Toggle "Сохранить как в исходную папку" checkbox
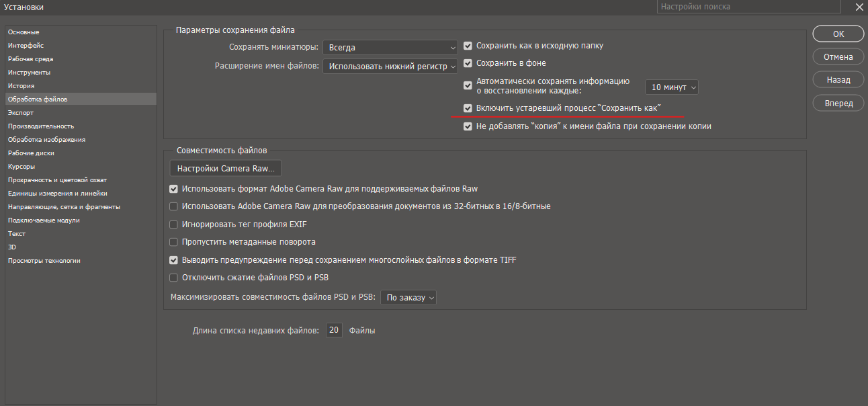868x406 pixels. click(x=468, y=46)
